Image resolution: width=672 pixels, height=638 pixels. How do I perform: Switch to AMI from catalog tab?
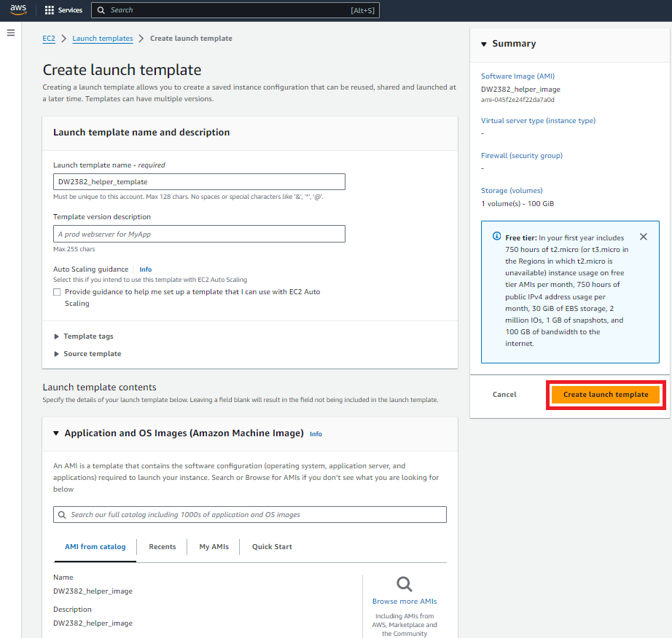(95, 547)
